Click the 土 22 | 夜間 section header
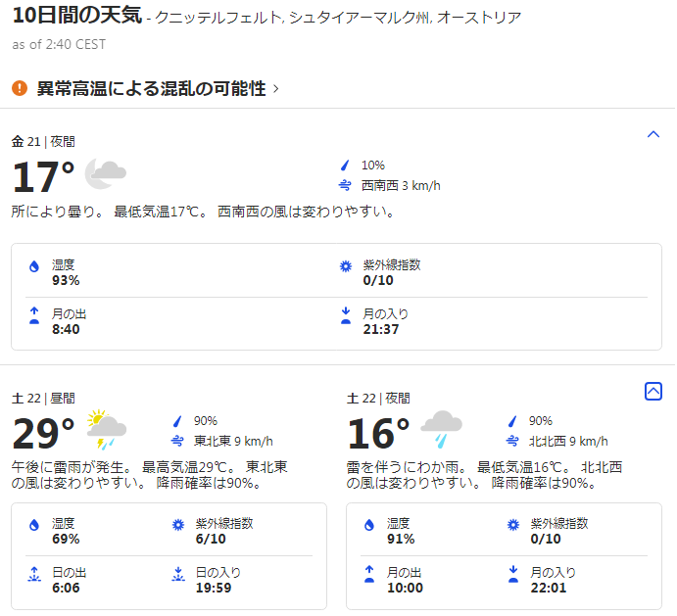Screen dimensions: 677x616 (378, 399)
